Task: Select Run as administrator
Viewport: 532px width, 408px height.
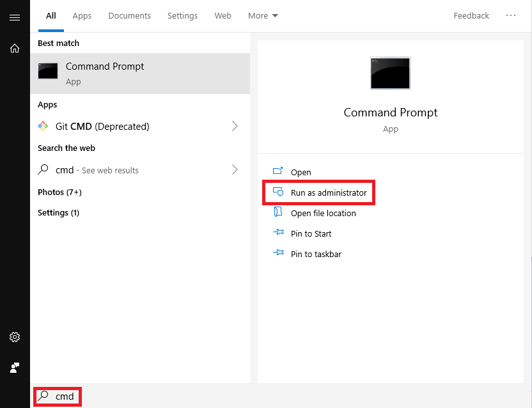Action: pos(329,192)
